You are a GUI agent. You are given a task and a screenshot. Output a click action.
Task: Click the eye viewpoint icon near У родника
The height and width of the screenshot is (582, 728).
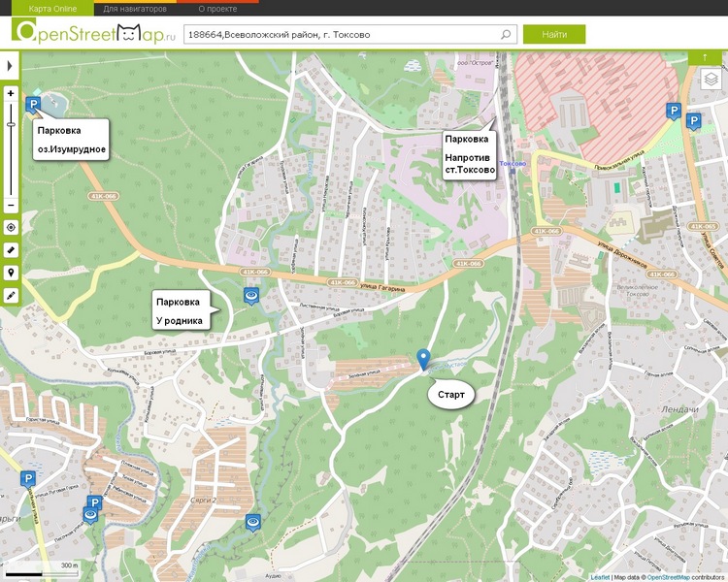tap(251, 296)
